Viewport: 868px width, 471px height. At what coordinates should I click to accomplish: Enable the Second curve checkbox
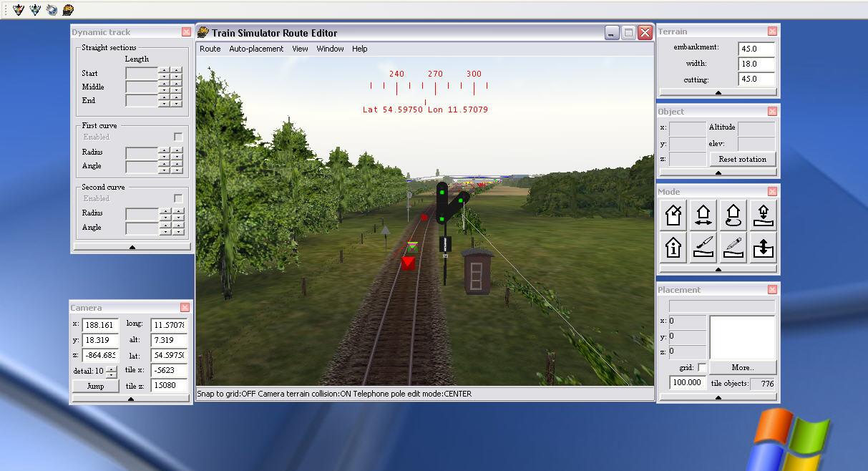(x=178, y=198)
